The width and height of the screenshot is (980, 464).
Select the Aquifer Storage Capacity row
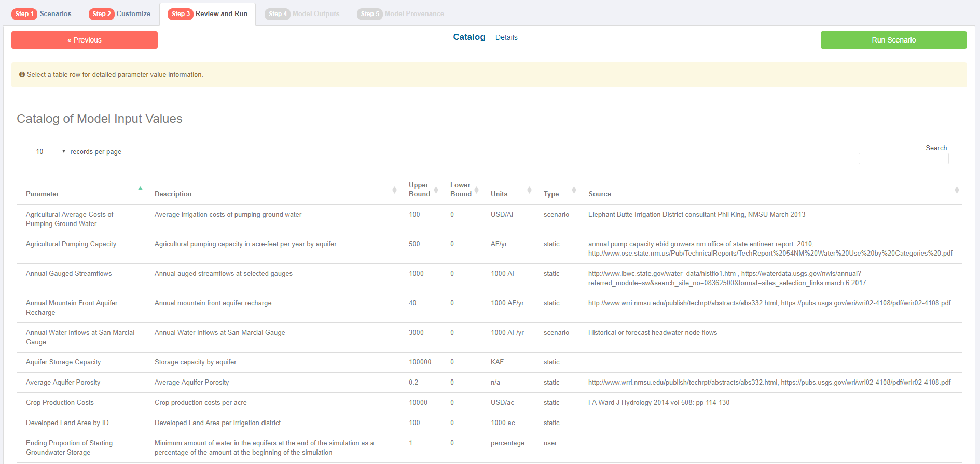[x=489, y=362]
